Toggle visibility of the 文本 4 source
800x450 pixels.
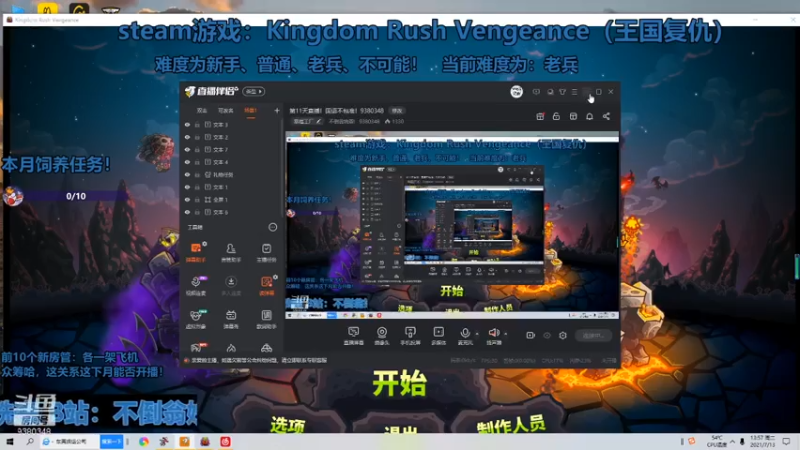click(x=187, y=162)
